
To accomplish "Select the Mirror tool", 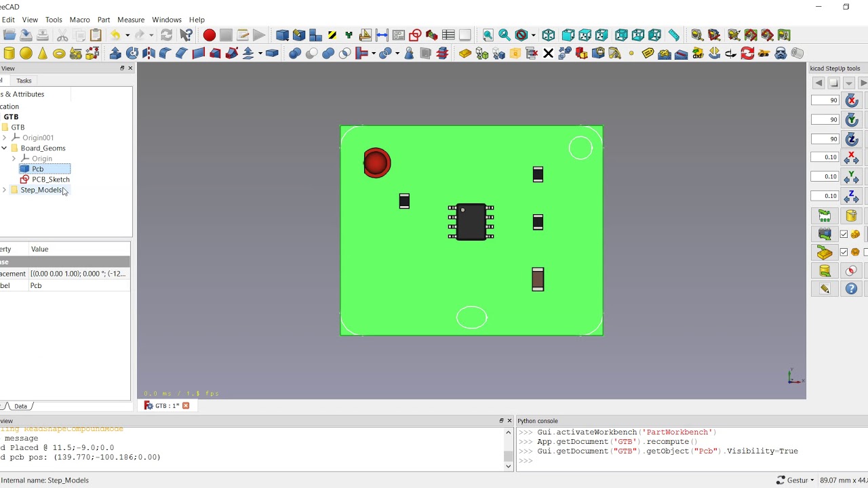I will 149,53.
